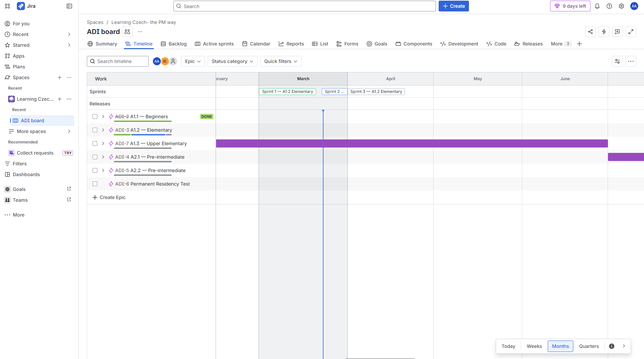644x359 pixels.
Task: Check the ADI-6 Permanent Residency Test box
Action: click(x=95, y=184)
